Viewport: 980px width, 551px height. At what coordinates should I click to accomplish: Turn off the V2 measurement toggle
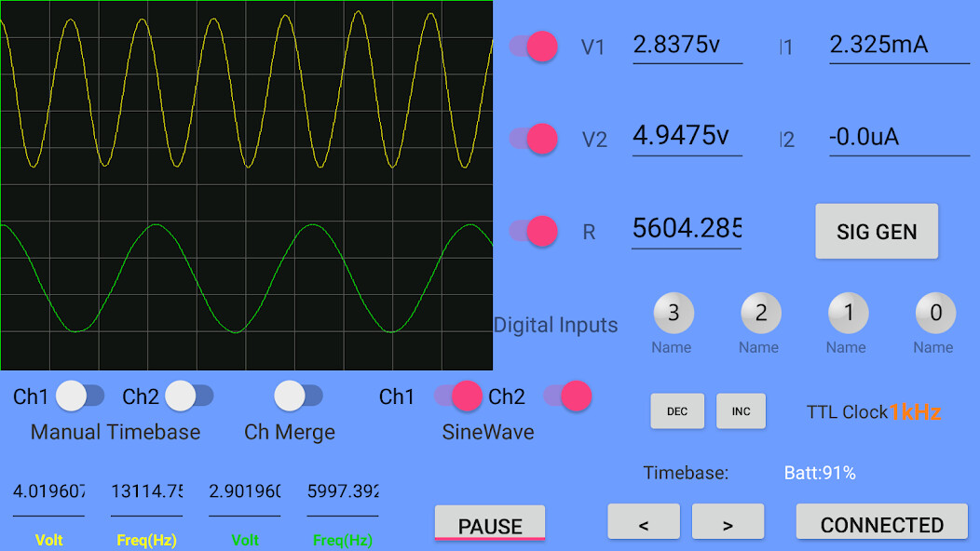point(534,139)
